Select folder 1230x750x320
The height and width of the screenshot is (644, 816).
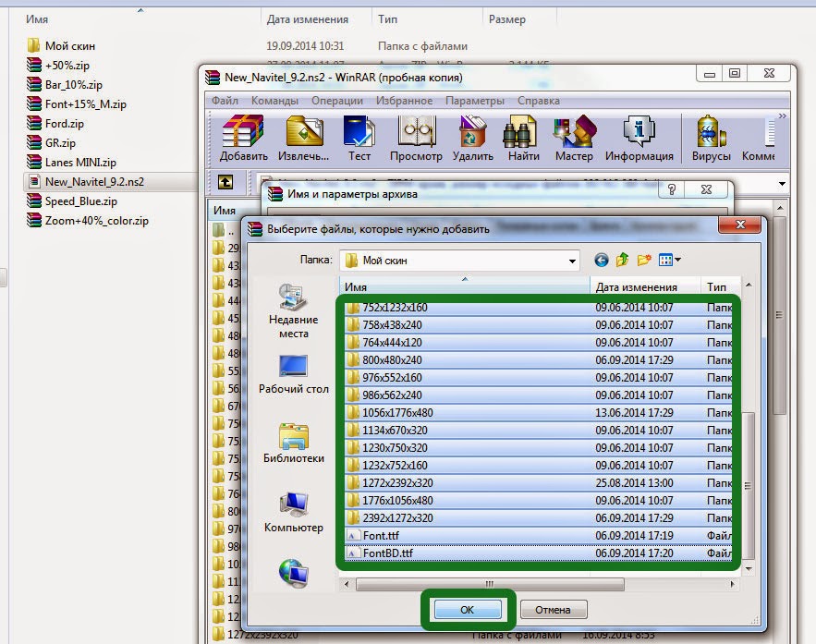click(538, 448)
